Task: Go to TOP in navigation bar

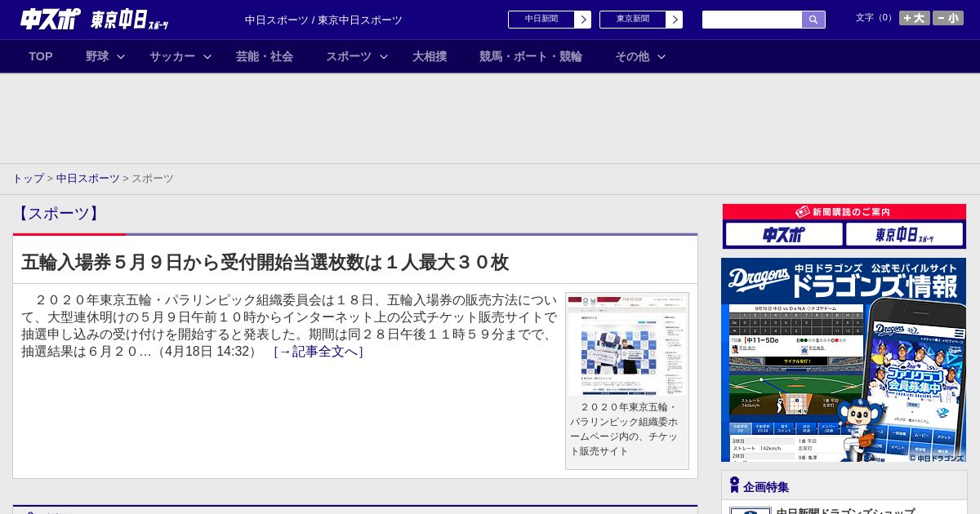Action: [x=41, y=56]
